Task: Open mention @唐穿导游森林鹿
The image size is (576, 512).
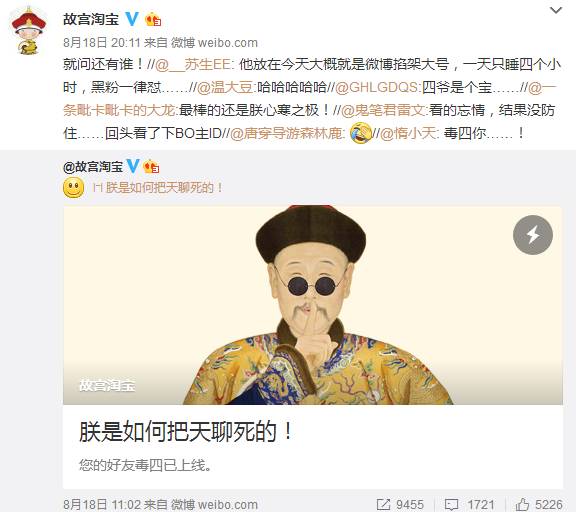Action: click(287, 133)
